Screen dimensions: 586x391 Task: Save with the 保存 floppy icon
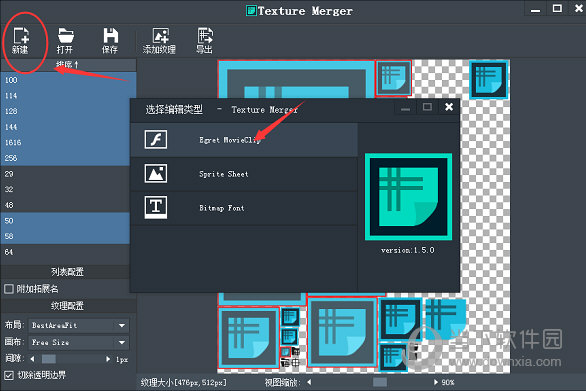(x=110, y=40)
